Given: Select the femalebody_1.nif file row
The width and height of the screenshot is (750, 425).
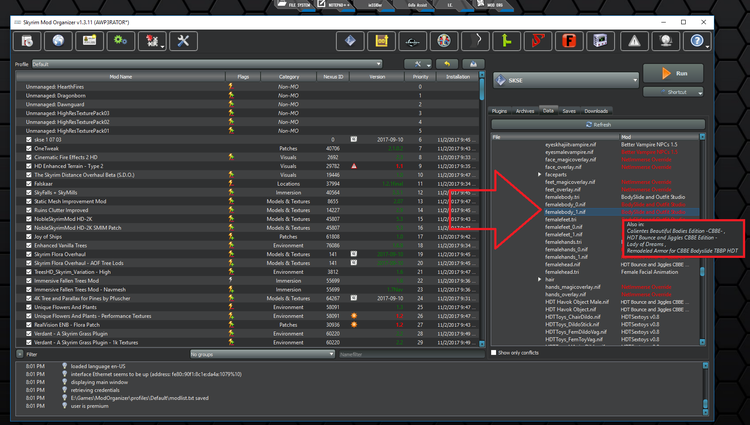Looking at the screenshot, I should (598, 212).
